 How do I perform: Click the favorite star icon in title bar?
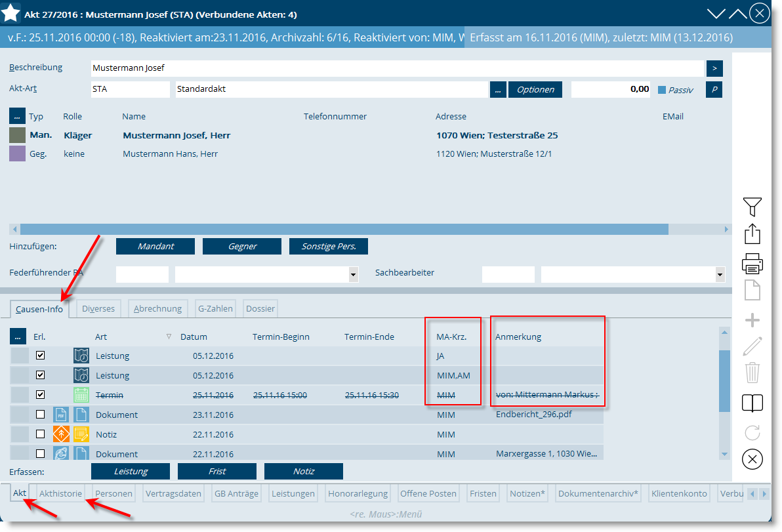click(10, 13)
